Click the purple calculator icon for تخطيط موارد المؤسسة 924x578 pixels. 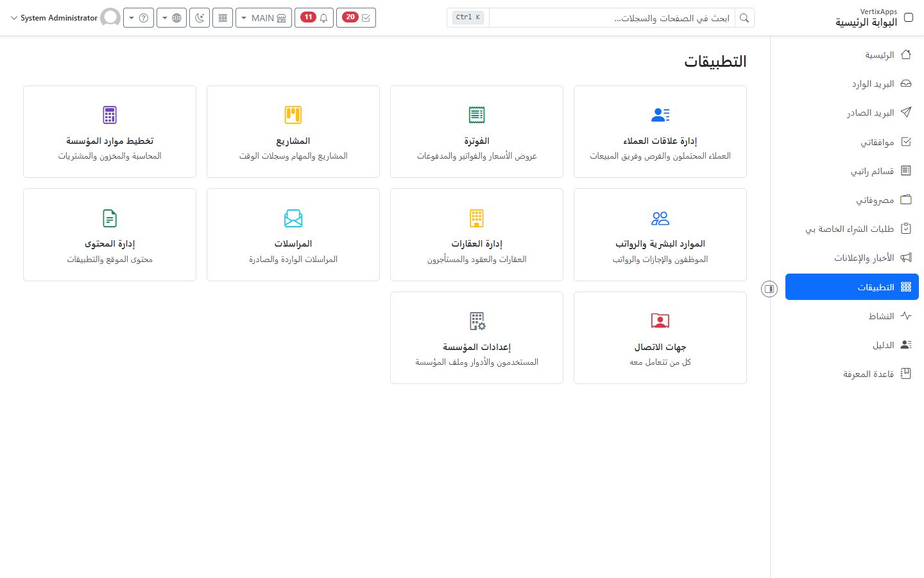point(110,115)
